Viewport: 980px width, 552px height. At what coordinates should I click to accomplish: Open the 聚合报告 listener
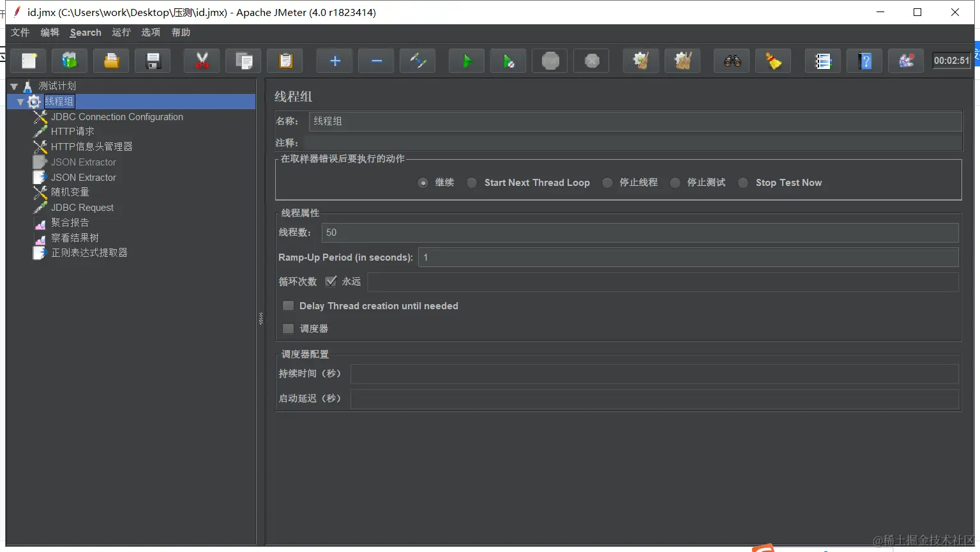[70, 223]
